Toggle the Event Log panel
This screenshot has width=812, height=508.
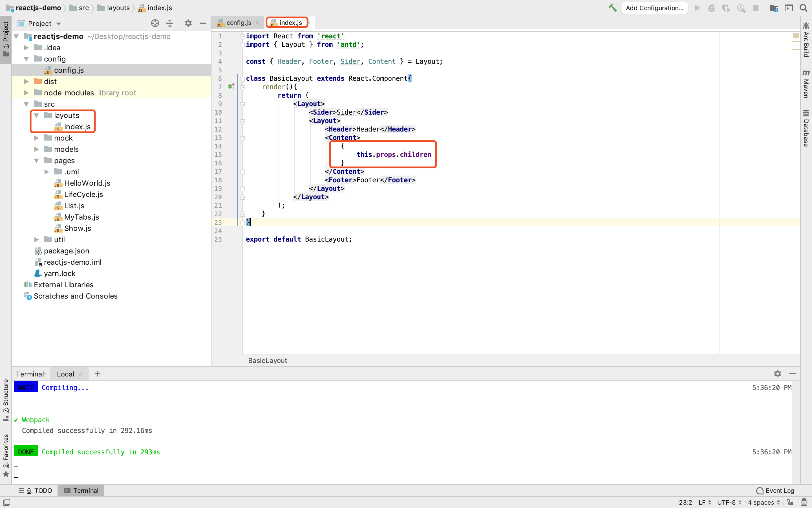pos(775,491)
